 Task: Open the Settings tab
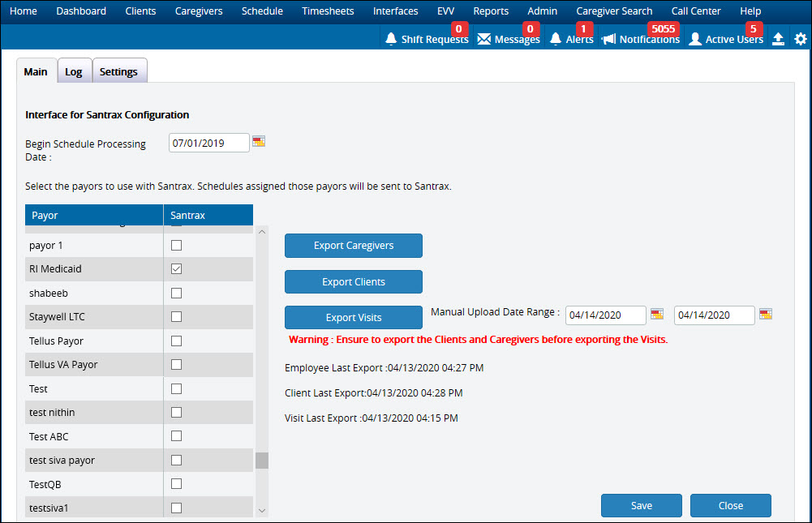(x=118, y=71)
